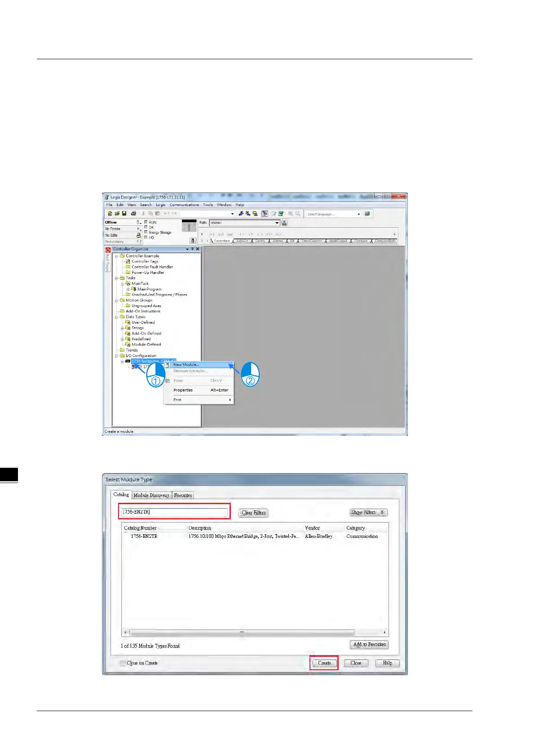The width and height of the screenshot is (535, 756).
Task: Click the New file toolbar icon
Action: 110,214
